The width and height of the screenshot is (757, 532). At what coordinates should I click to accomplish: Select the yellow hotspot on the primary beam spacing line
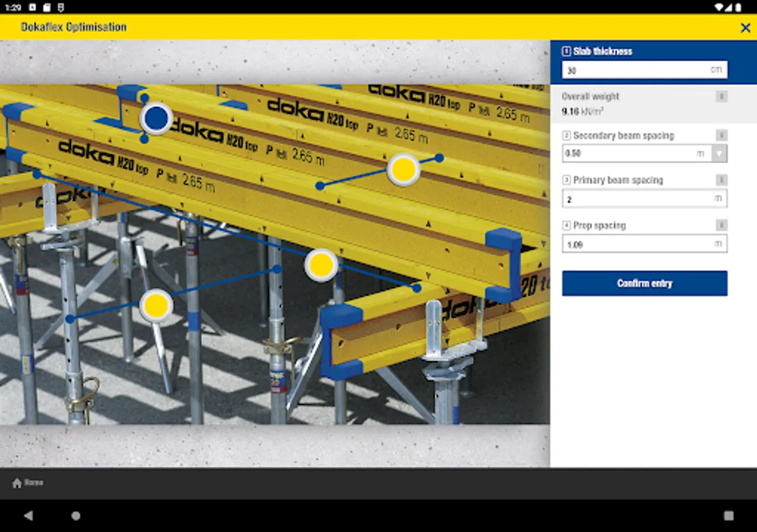pyautogui.click(x=321, y=265)
